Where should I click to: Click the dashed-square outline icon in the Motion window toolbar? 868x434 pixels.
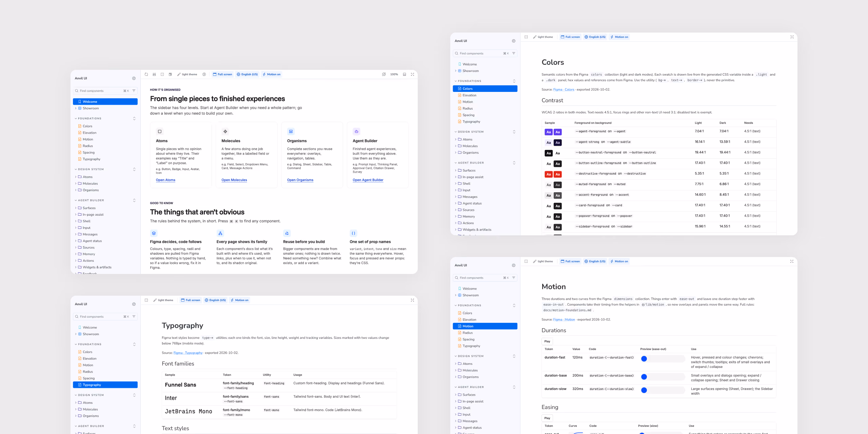point(526,261)
